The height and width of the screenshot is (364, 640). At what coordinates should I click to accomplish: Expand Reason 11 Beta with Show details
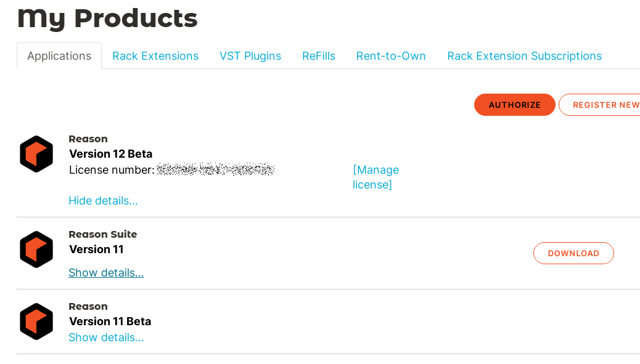106,338
